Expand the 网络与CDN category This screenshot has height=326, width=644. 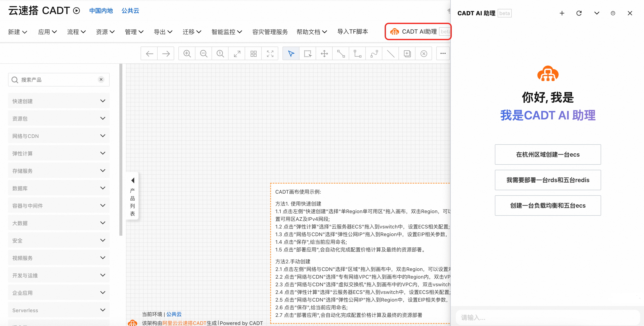click(x=59, y=136)
